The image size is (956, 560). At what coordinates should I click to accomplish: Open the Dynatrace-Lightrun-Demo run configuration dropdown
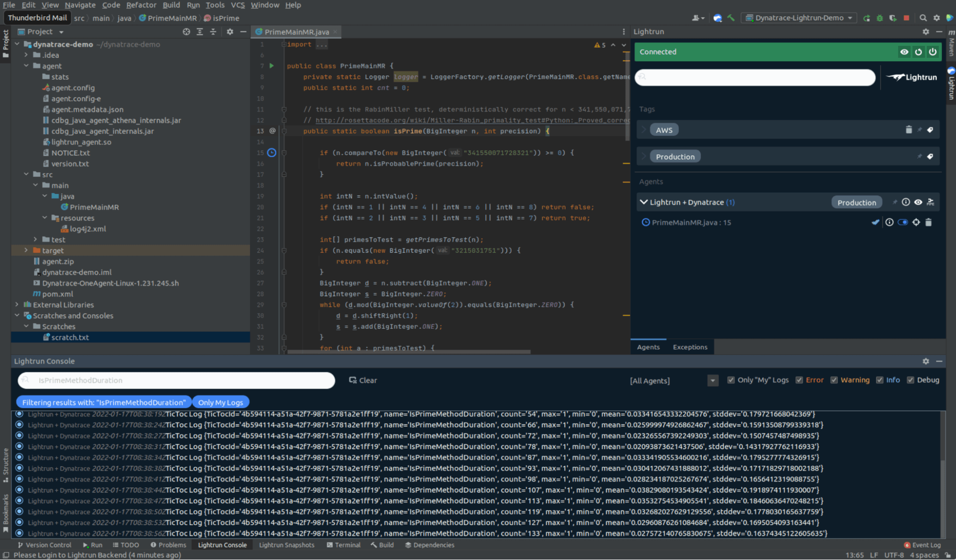pos(799,18)
